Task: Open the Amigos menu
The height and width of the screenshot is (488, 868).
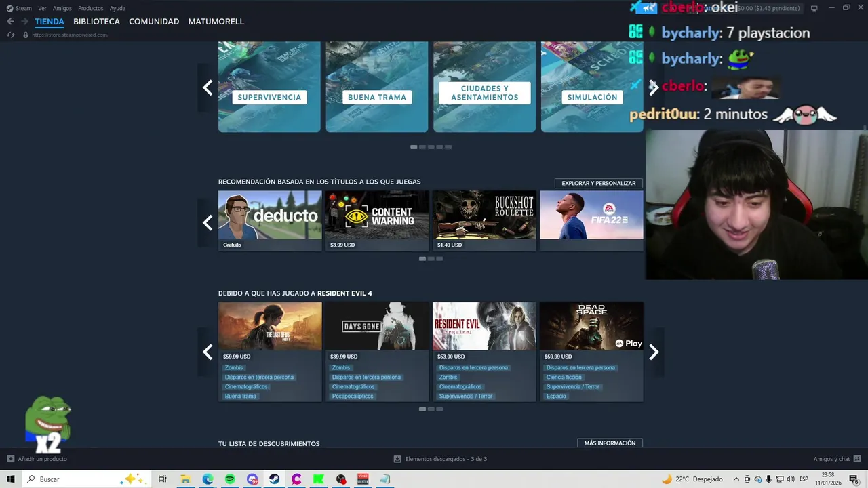Action: pyautogui.click(x=62, y=8)
